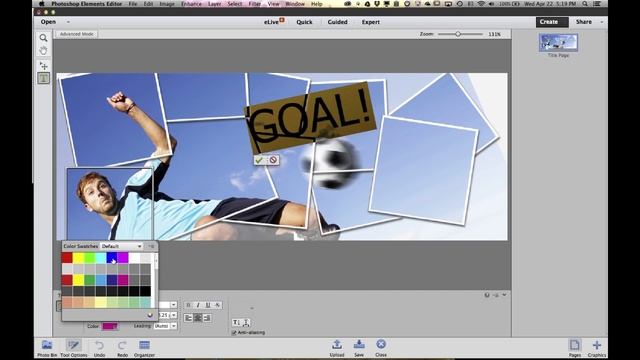Viewport: 640px width, 360px height.
Task: Toggle Italic text style
Action: (198, 305)
